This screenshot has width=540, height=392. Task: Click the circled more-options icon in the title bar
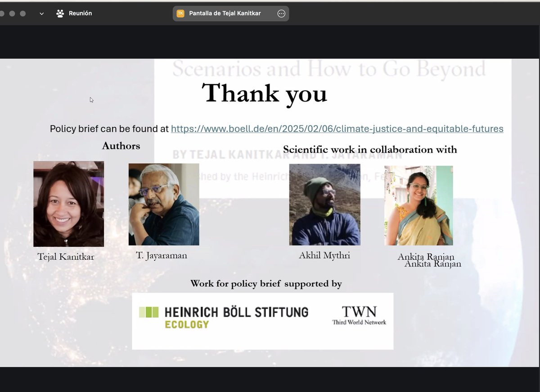pyautogui.click(x=281, y=13)
